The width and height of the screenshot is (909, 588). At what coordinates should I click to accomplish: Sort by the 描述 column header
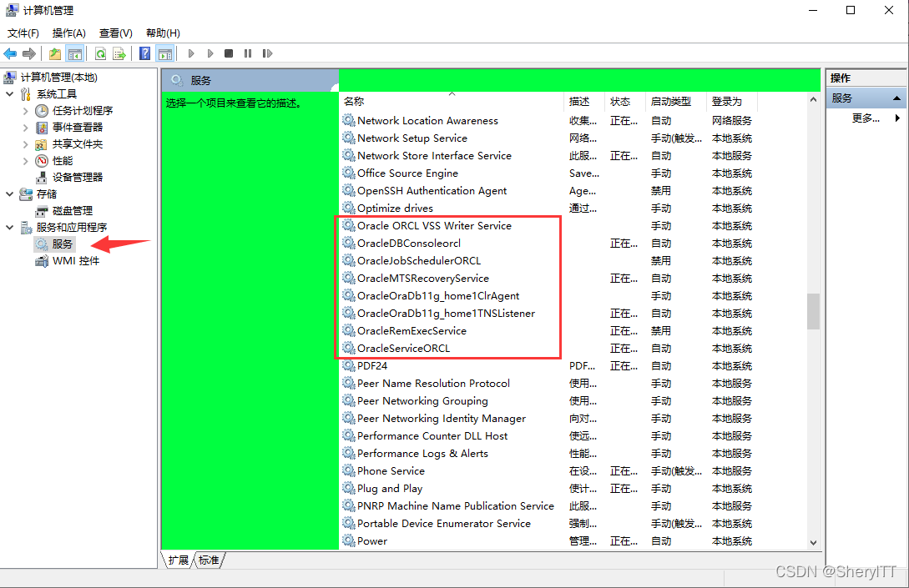pyautogui.click(x=583, y=102)
